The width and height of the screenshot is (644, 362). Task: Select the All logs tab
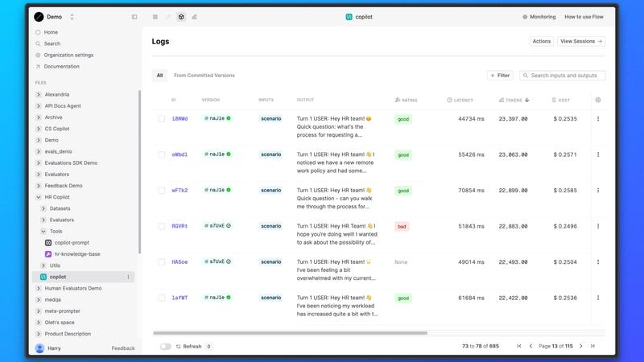(x=159, y=76)
